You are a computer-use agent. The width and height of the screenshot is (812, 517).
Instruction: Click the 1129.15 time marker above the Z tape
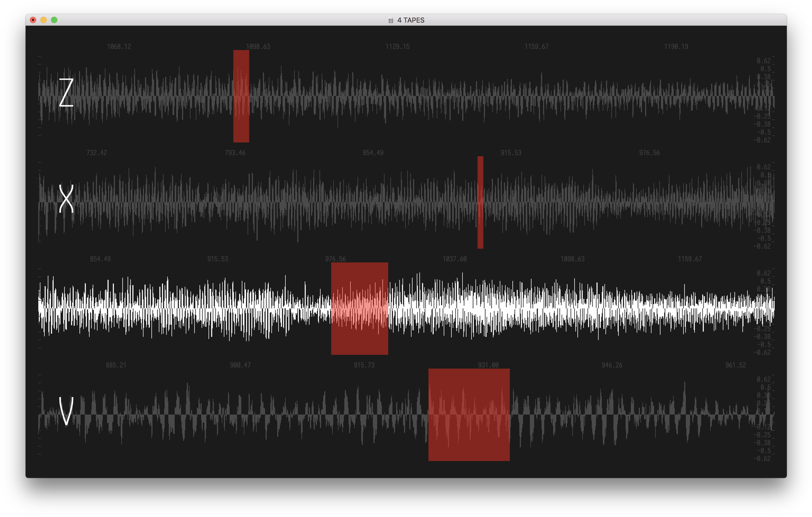pyautogui.click(x=397, y=46)
